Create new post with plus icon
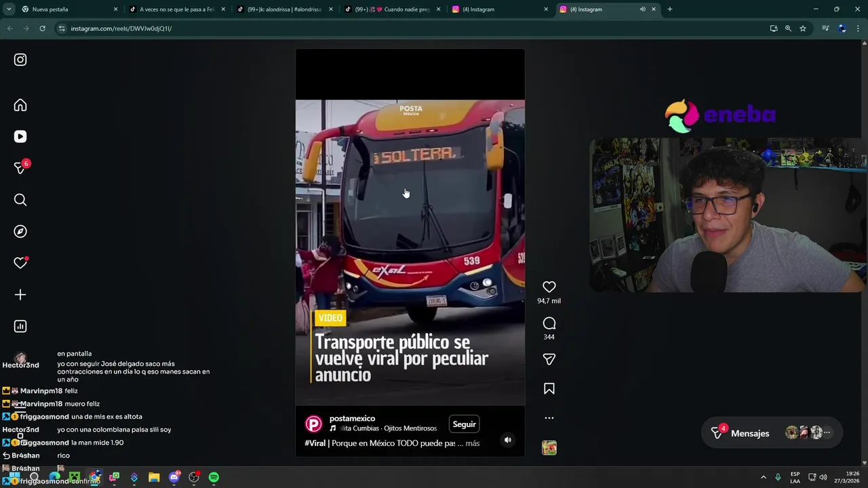This screenshot has width=868, height=488. click(20, 295)
